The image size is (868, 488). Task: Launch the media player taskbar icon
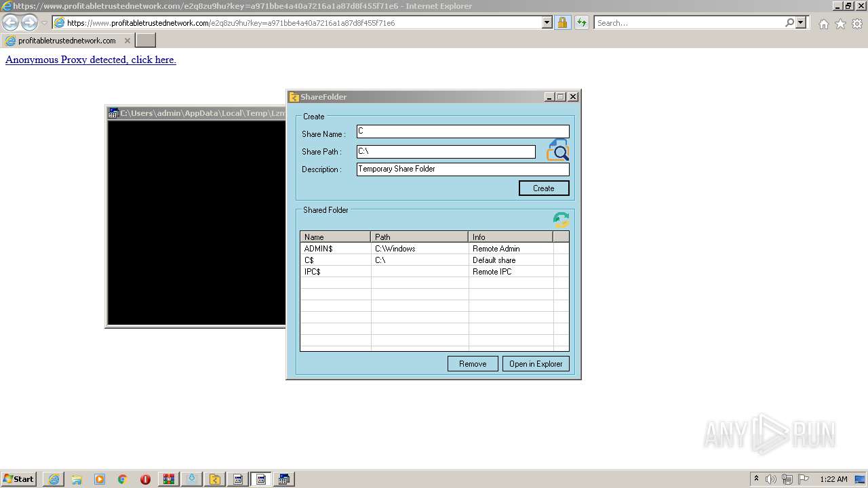coord(100,479)
